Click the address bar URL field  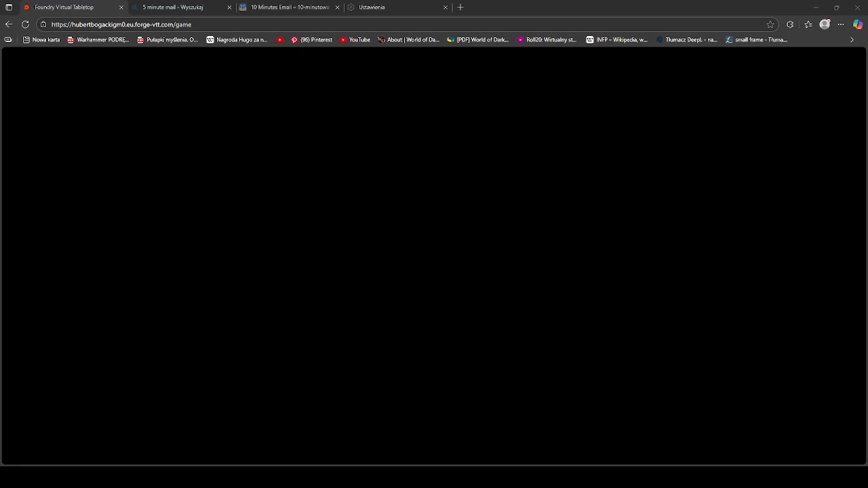(x=407, y=24)
